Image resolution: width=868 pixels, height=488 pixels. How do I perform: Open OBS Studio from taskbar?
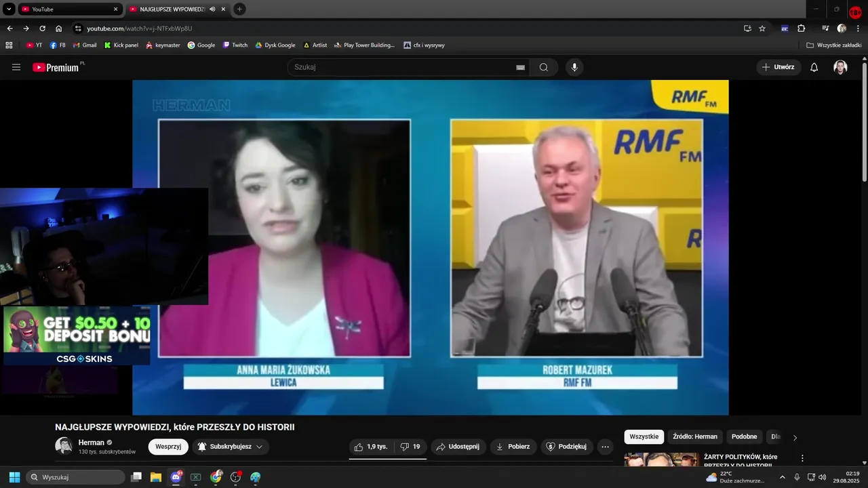click(x=236, y=477)
